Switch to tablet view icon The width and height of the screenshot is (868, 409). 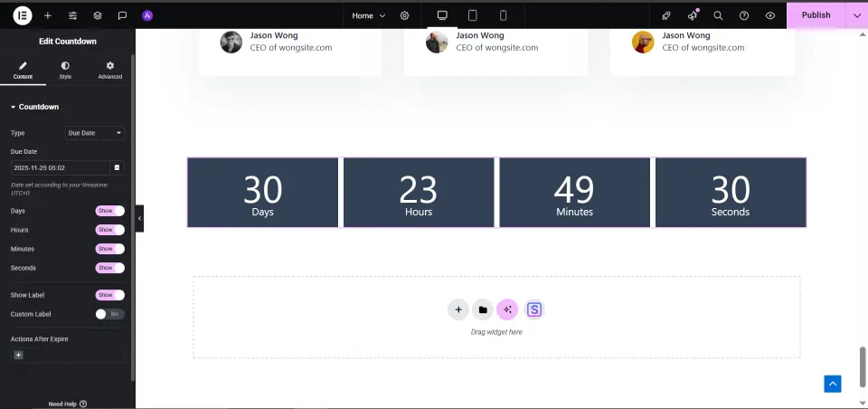coord(472,15)
